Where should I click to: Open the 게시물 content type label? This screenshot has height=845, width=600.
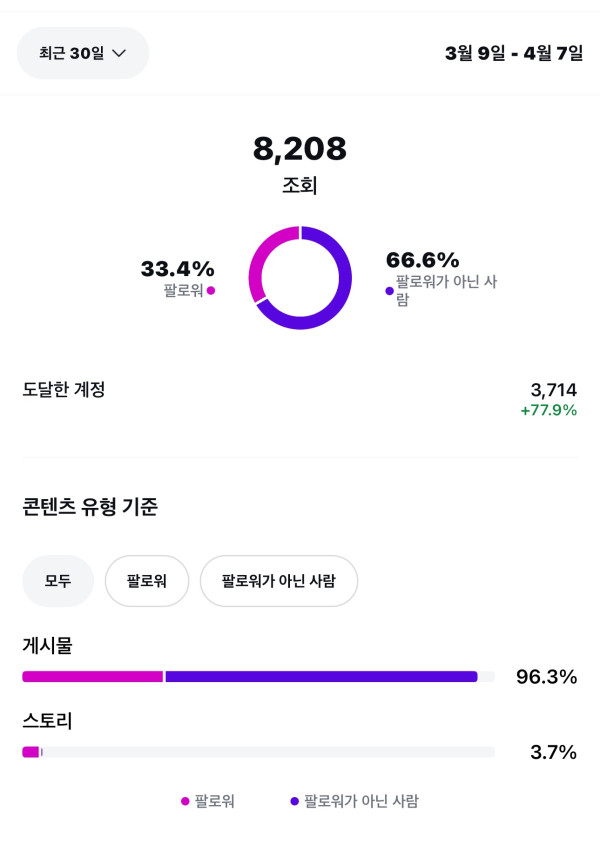[47, 646]
